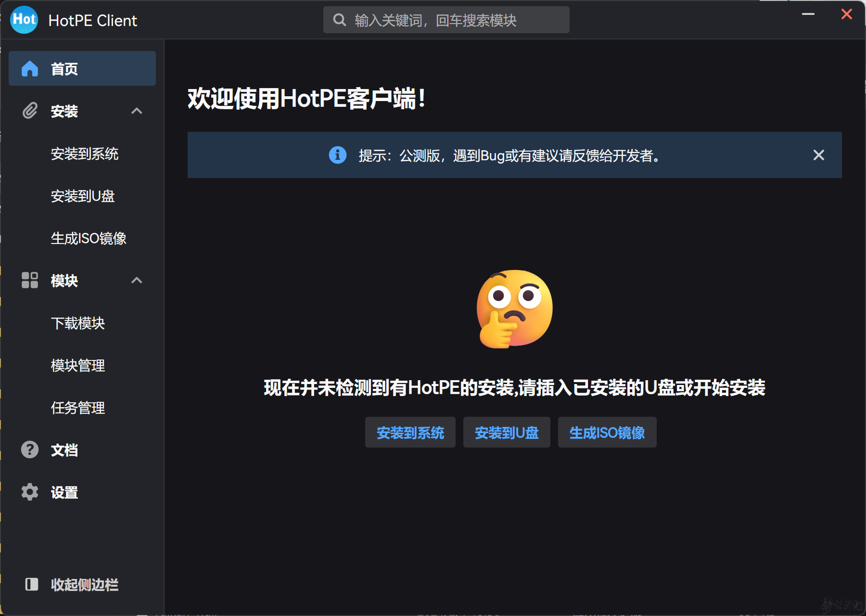Collapse the 安装 menu section
The width and height of the screenshot is (866, 616).
[x=137, y=111]
